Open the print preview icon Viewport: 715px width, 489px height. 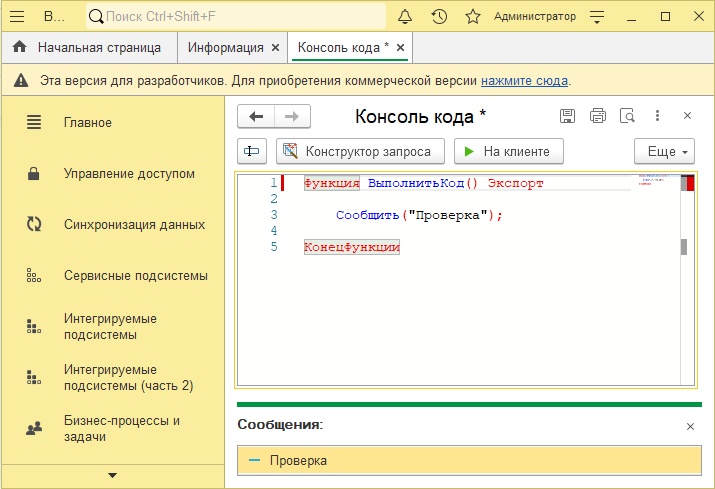[627, 116]
